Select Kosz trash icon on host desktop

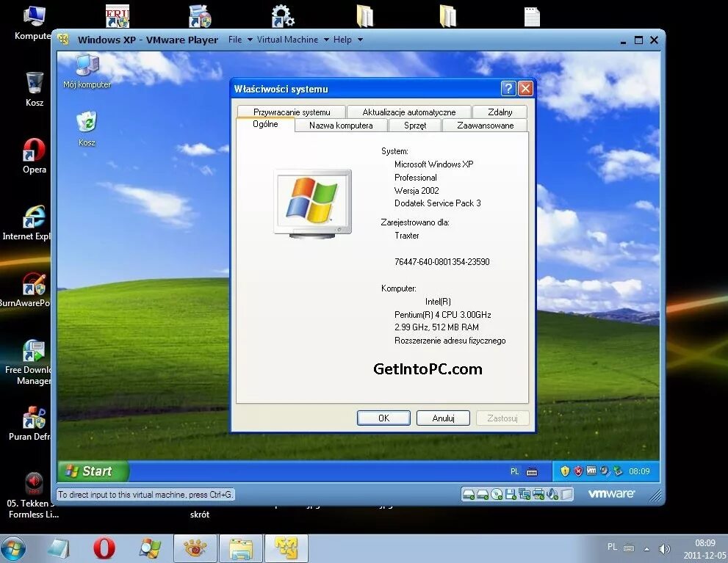pos(35,89)
